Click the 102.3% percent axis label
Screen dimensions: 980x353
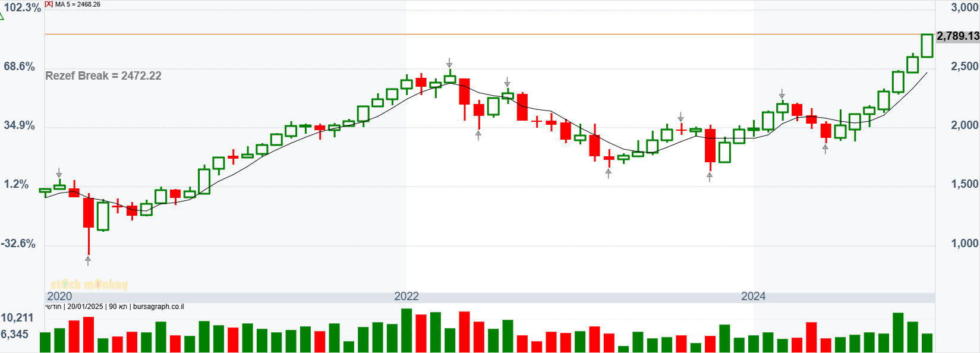tap(22, 8)
